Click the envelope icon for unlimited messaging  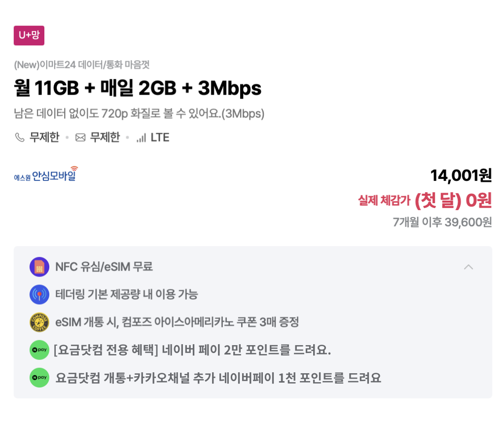(80, 138)
